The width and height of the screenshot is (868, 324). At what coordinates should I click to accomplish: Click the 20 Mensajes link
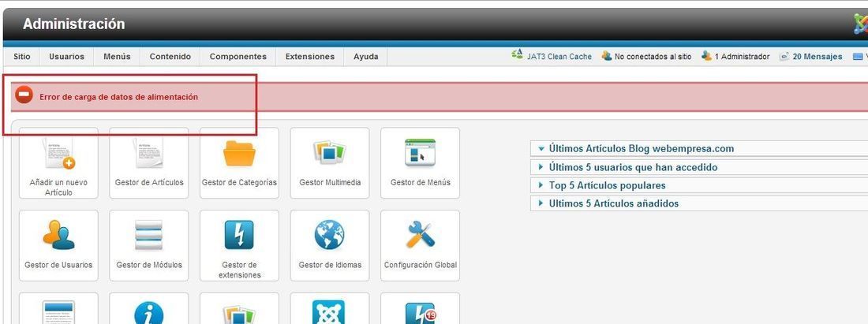(817, 57)
